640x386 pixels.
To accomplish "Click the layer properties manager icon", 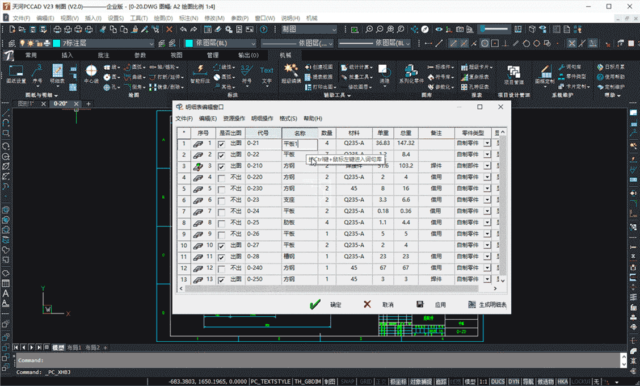I will (12, 43).
